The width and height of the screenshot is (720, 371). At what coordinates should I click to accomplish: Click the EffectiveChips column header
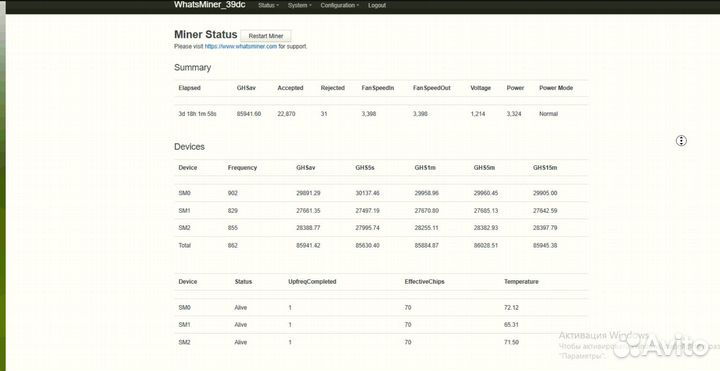[x=424, y=281]
